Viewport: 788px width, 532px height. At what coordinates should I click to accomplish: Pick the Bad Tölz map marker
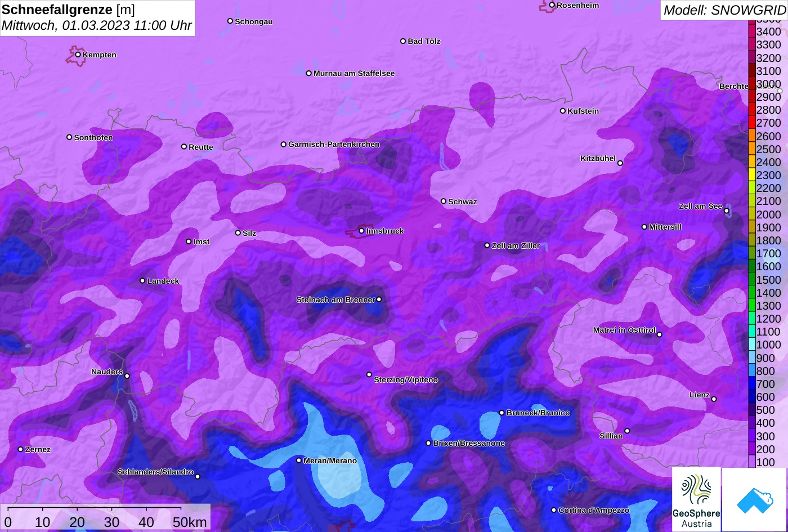coord(403,41)
